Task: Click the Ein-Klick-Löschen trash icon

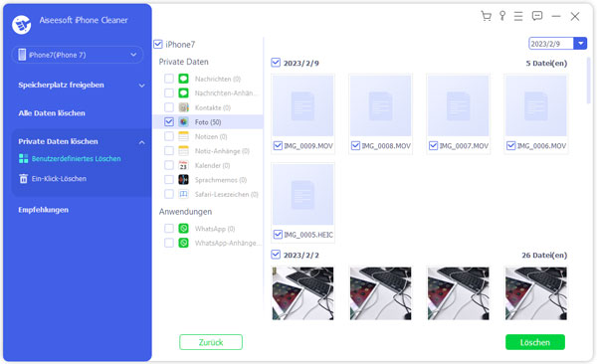Action: [x=24, y=179]
